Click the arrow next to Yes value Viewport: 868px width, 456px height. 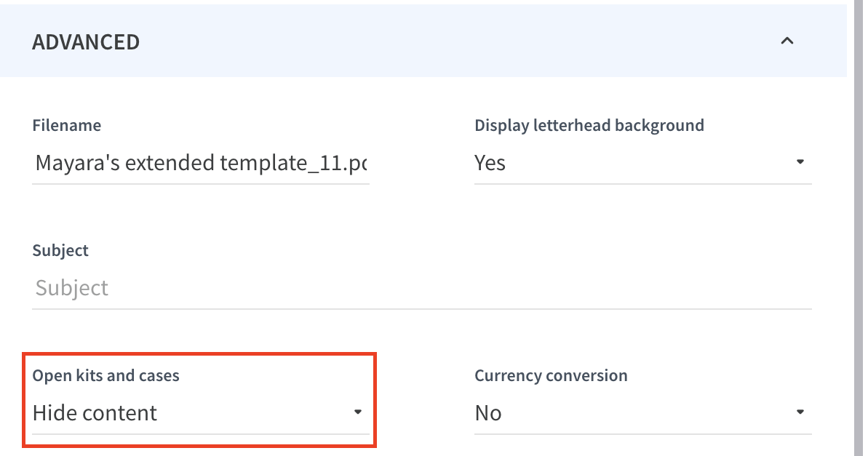pyautogui.click(x=800, y=162)
